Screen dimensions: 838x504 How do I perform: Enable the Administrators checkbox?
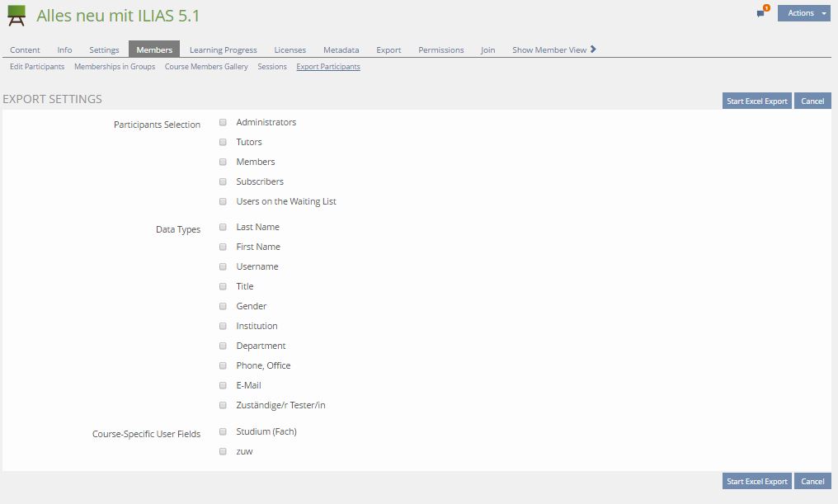click(x=223, y=122)
